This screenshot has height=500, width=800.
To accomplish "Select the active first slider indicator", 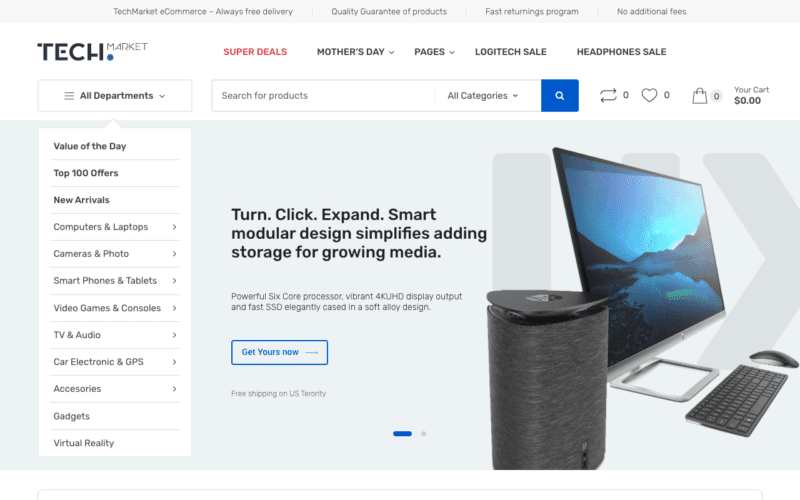I will (402, 434).
